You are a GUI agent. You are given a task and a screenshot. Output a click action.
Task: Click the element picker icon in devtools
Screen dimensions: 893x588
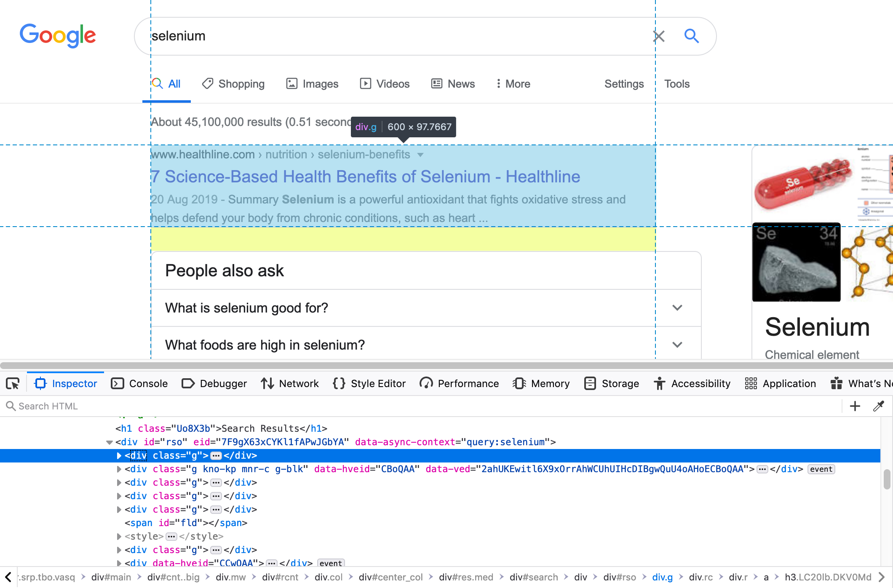coord(13,384)
